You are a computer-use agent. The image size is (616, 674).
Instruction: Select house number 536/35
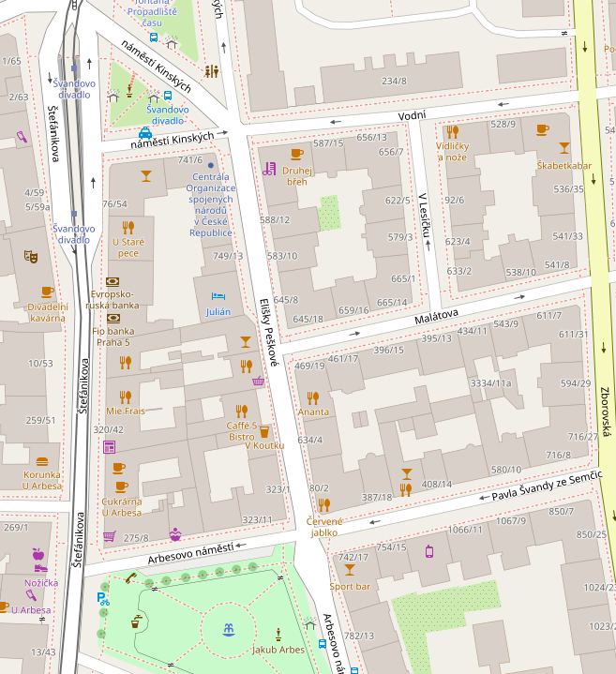(x=568, y=188)
